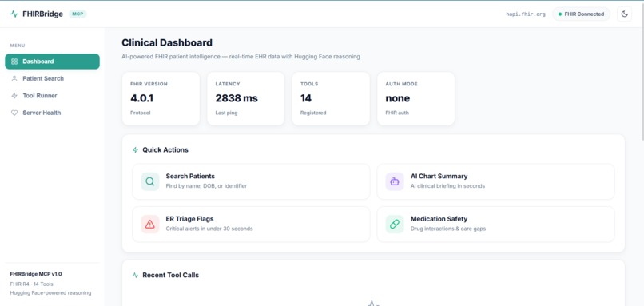The width and height of the screenshot is (644, 306).
Task: Select the FHIR Version 4.0.1 card
Action: coord(161,98)
